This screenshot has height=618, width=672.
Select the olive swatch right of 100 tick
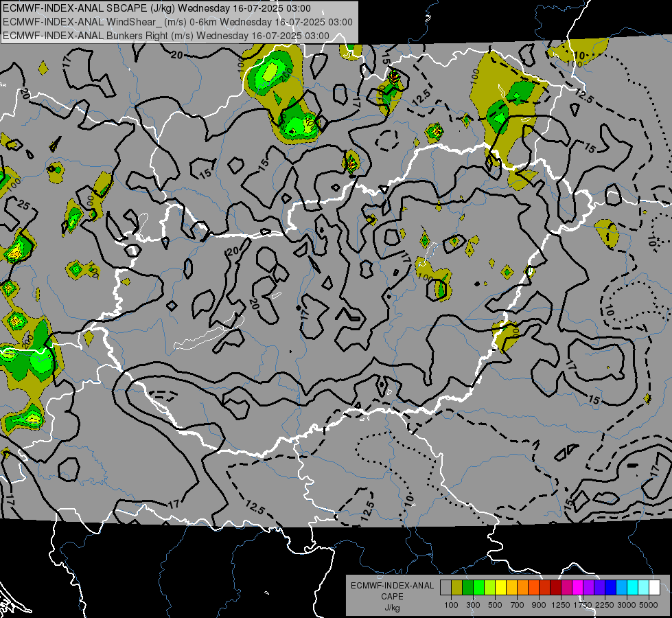point(457,588)
